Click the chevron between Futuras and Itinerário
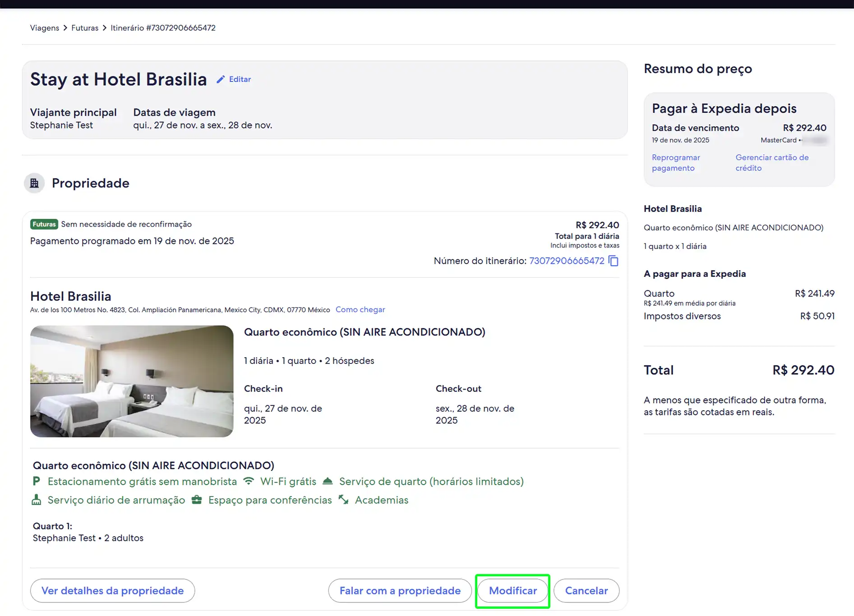Screen dimensions: 854x616 tap(105, 28)
